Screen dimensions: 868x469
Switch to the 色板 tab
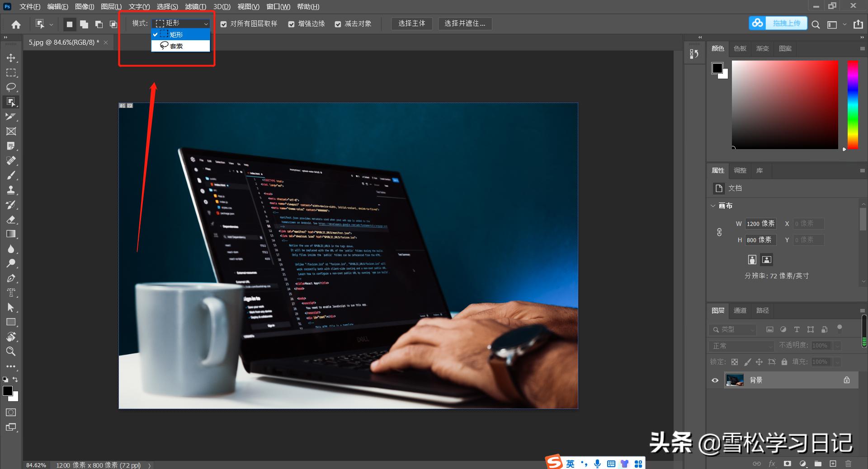[740, 48]
